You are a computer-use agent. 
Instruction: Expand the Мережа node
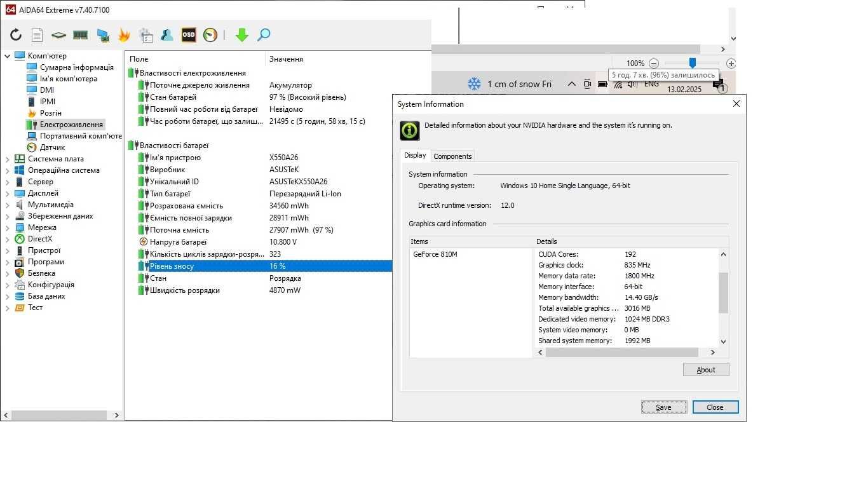[8, 227]
